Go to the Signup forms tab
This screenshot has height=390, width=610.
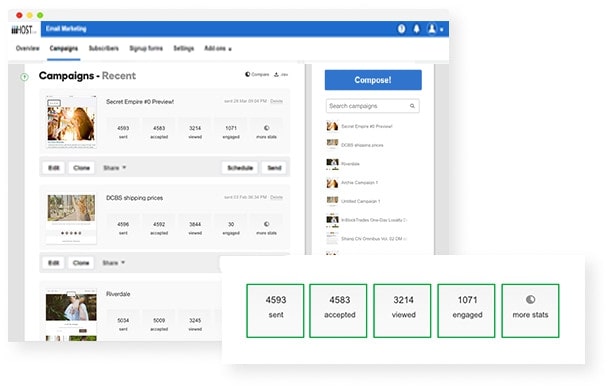[x=146, y=48]
